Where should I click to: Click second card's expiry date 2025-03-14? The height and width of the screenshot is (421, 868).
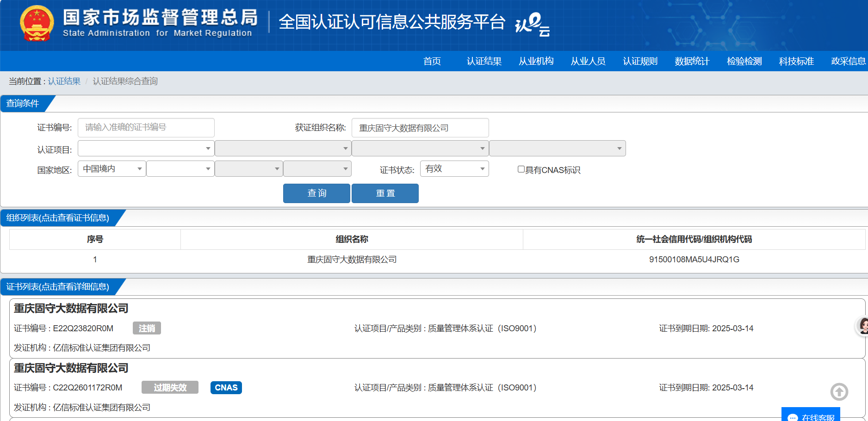point(732,388)
